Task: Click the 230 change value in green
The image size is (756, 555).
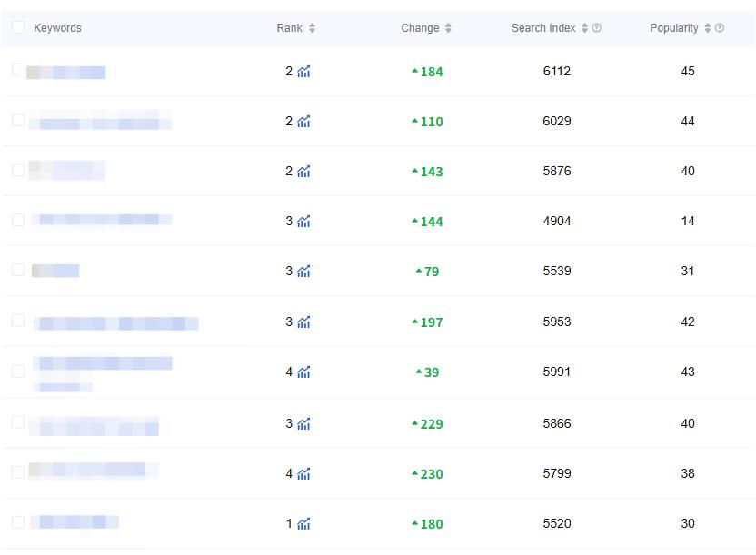Action: (431, 474)
